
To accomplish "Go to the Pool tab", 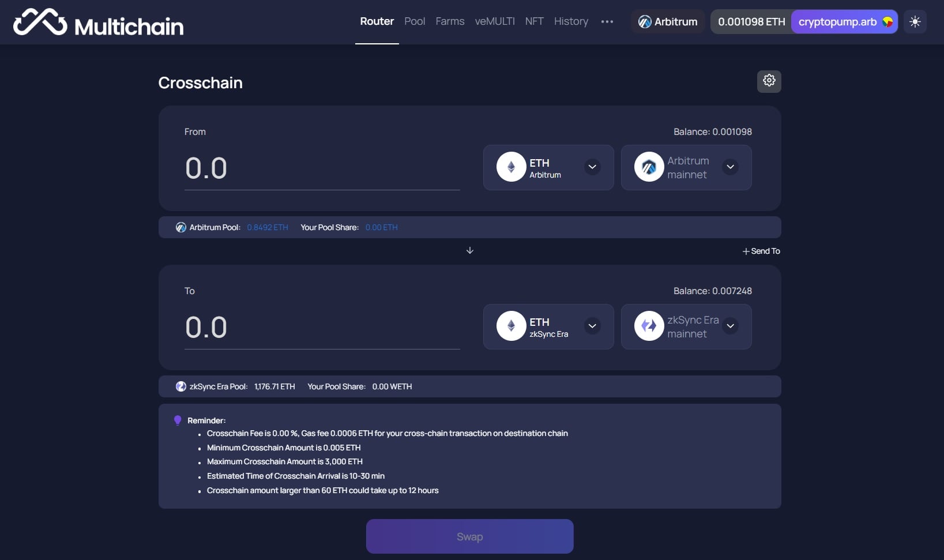I will (415, 21).
